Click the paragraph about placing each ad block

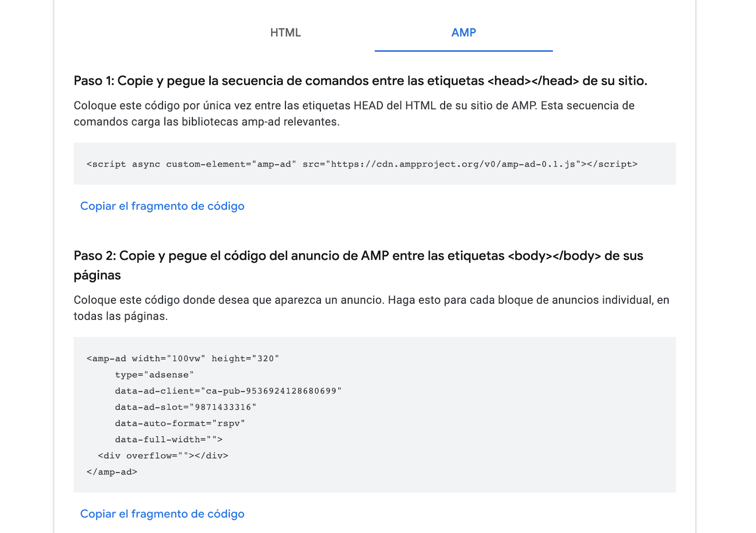pos(371,308)
